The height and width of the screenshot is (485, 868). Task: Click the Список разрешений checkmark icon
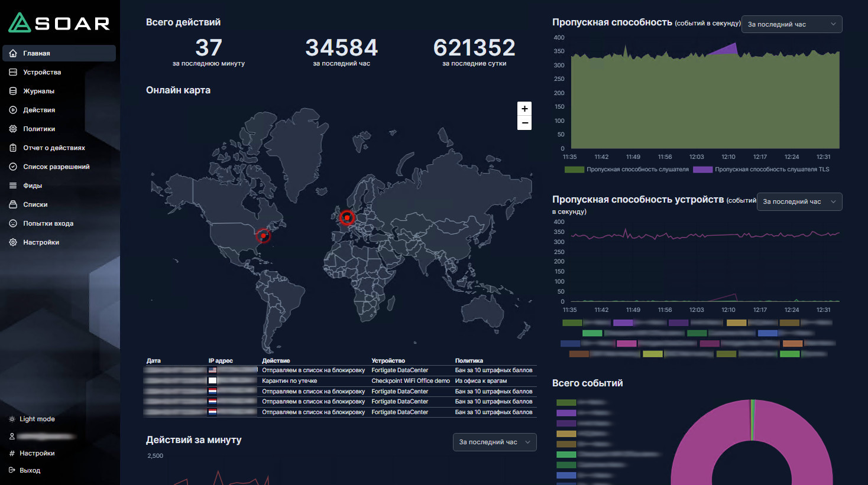pos(13,167)
